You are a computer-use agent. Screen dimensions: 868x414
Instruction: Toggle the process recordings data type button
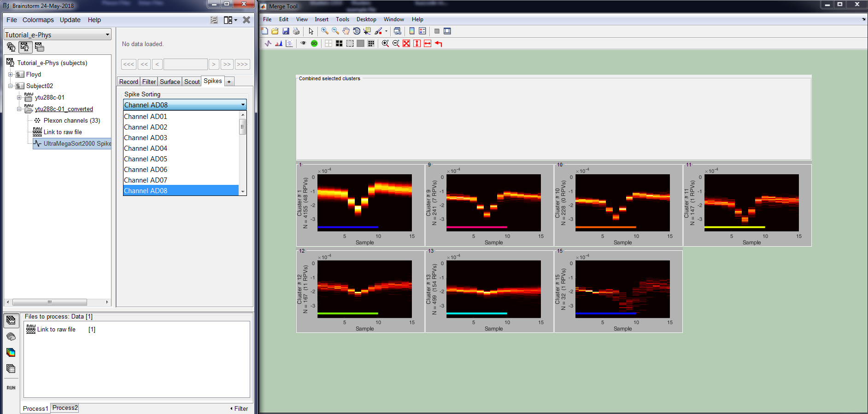11,320
